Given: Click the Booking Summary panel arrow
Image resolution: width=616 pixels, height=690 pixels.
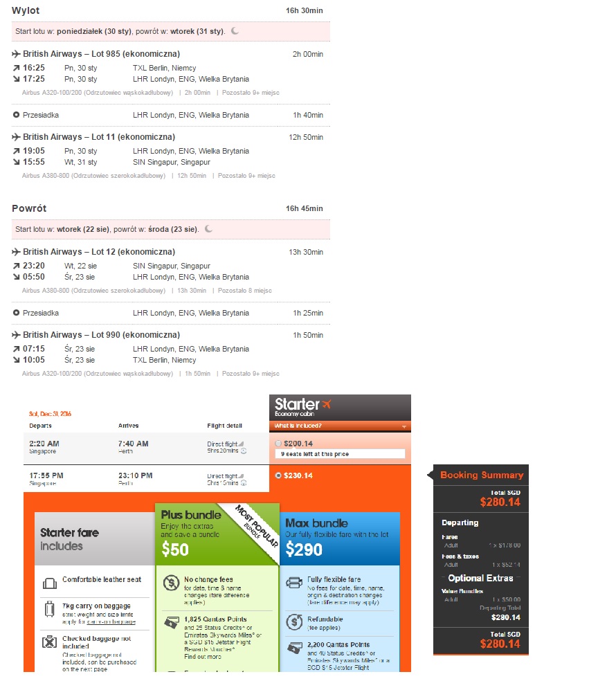Looking at the screenshot, I should pos(431,475).
